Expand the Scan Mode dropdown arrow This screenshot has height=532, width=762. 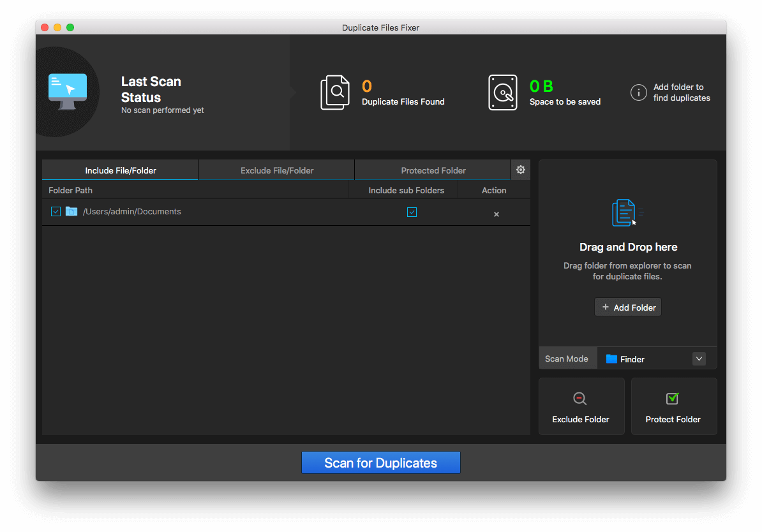pos(699,359)
